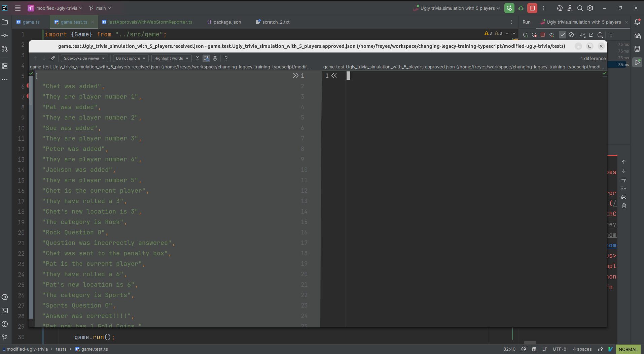Open the main branch switcher

pyautogui.click(x=100, y=8)
